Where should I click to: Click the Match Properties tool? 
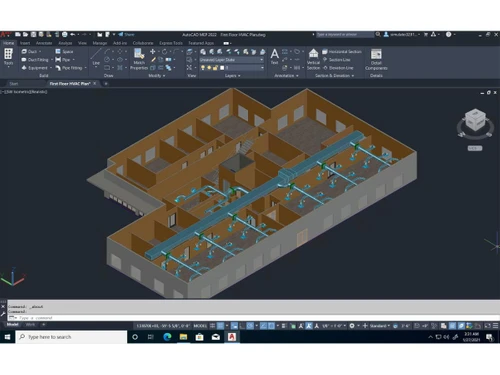pyautogui.click(x=139, y=59)
